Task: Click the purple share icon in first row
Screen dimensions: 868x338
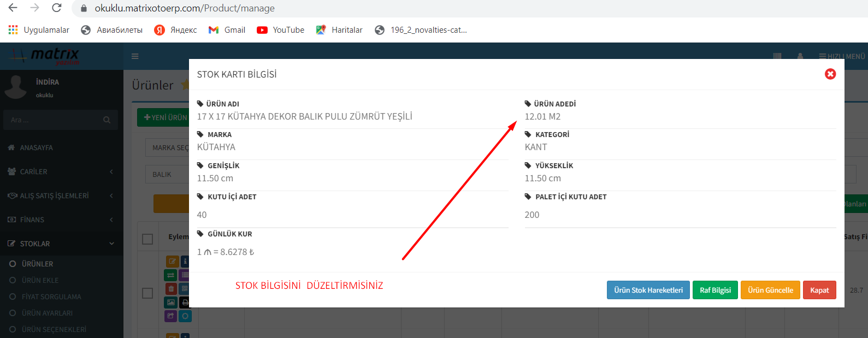Action: 171,316
